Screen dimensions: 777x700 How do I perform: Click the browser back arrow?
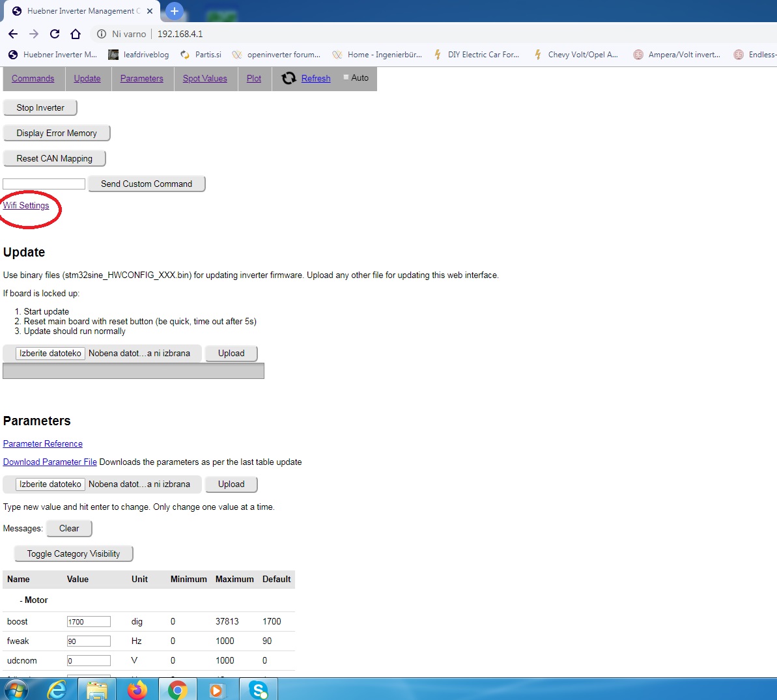[x=13, y=34]
